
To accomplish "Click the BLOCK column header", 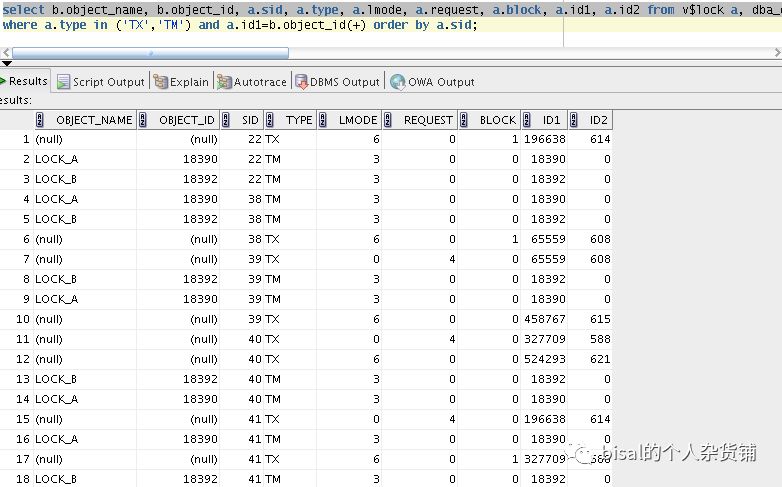I will pos(497,120).
